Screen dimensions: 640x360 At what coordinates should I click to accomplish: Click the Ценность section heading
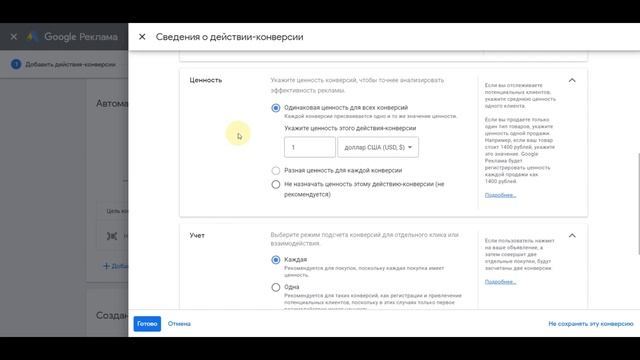point(206,80)
